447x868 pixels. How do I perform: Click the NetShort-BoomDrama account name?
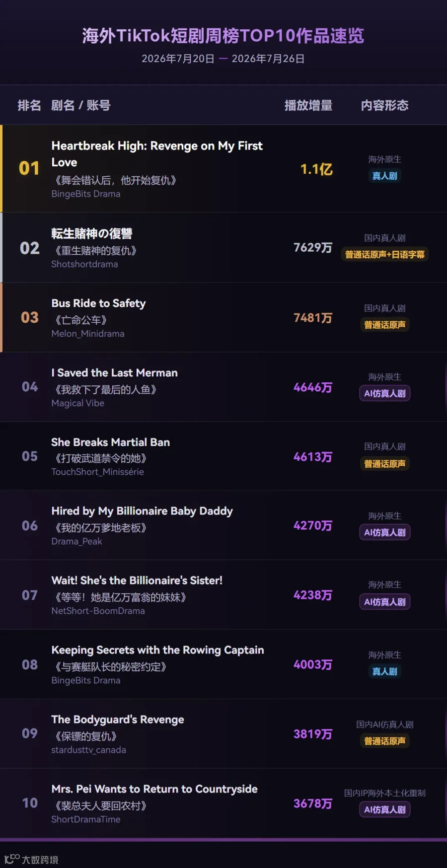[98, 611]
